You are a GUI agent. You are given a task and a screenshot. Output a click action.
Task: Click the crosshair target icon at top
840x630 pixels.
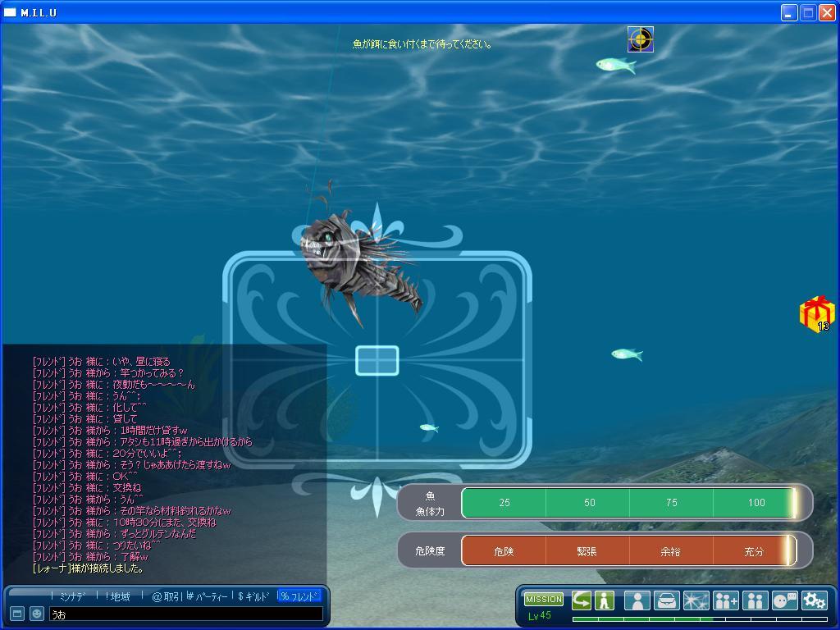[640, 39]
